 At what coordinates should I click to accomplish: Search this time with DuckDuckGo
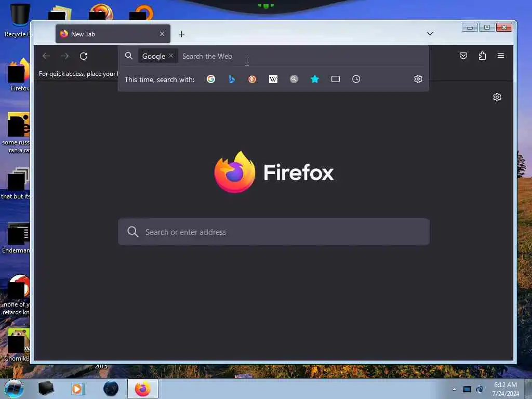pos(252,79)
